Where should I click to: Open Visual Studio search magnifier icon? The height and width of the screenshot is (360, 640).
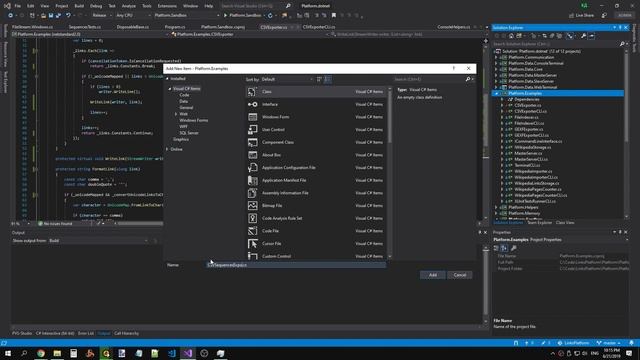[288, 6]
